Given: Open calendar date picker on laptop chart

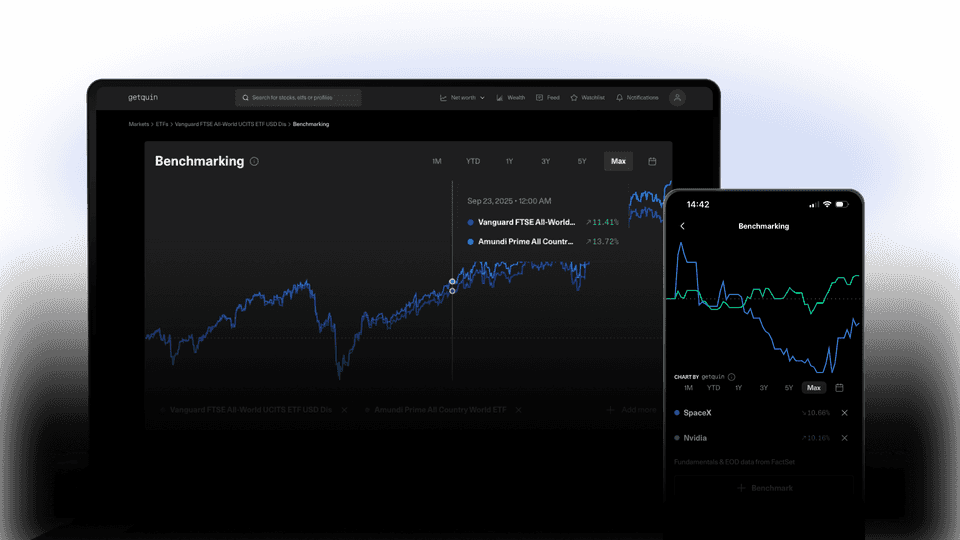Looking at the screenshot, I should 652,162.
